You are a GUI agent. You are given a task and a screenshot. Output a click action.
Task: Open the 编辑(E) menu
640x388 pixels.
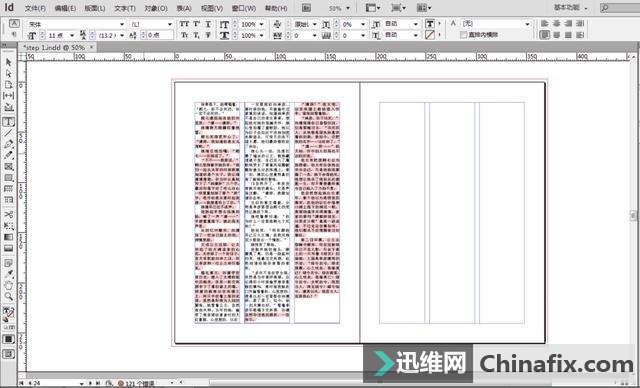(65, 8)
